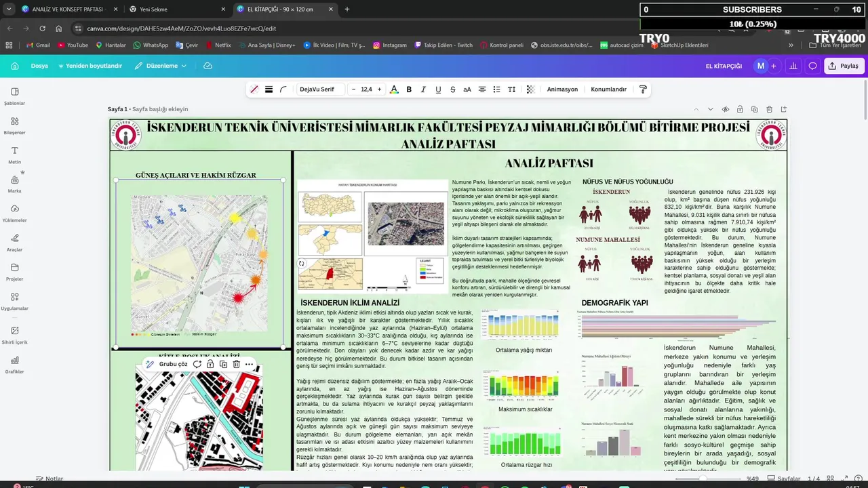The height and width of the screenshot is (488, 868).
Task: Open the bullet list icon
Action: coord(496,89)
